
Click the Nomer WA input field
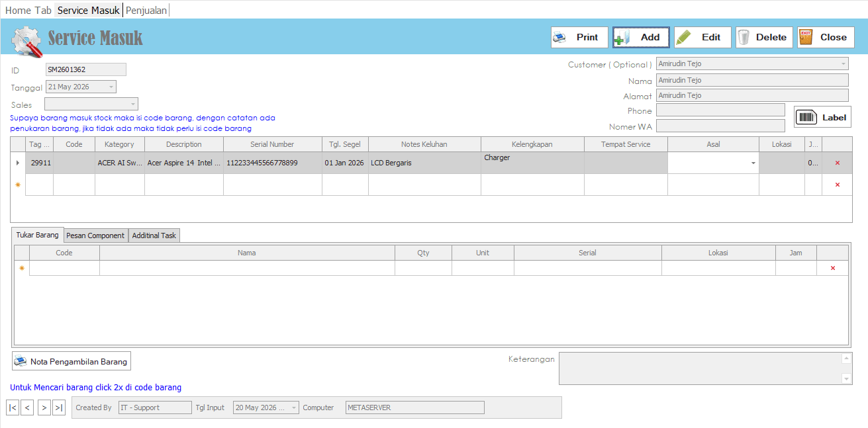point(720,126)
